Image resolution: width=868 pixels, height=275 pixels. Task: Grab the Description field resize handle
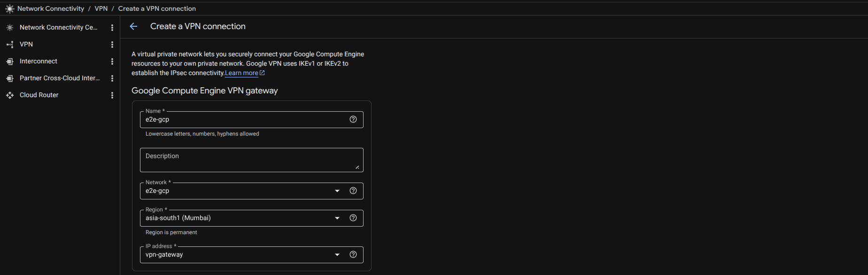click(x=357, y=167)
